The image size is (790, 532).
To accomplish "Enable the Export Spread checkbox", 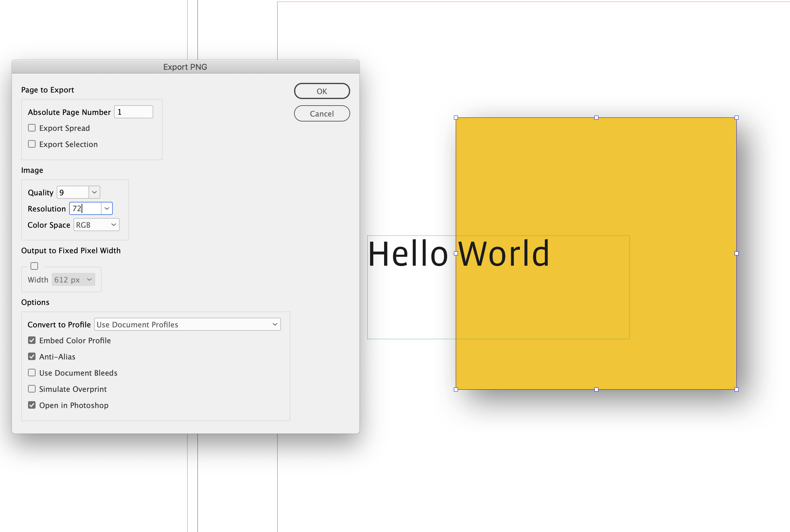I will (31, 128).
